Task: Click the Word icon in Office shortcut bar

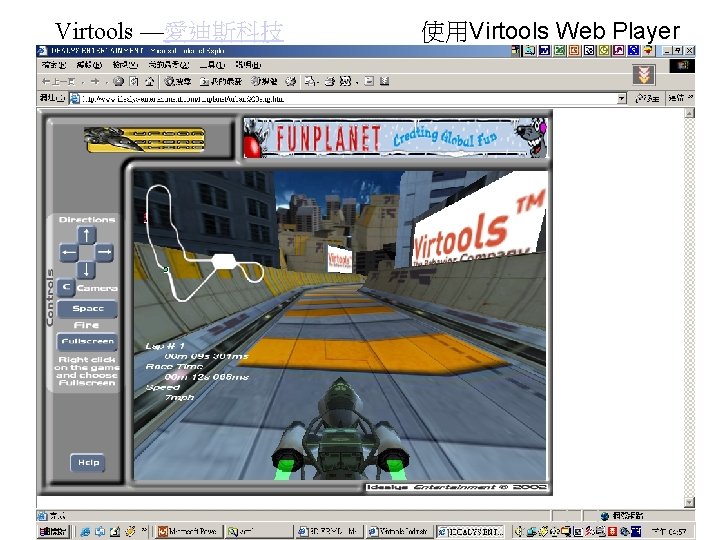Action: click(x=545, y=51)
